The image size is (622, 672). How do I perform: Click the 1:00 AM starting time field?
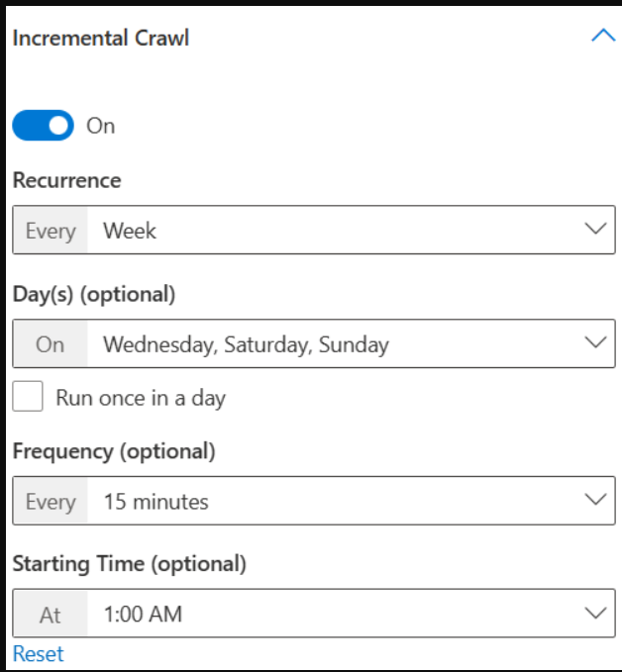[x=351, y=614]
